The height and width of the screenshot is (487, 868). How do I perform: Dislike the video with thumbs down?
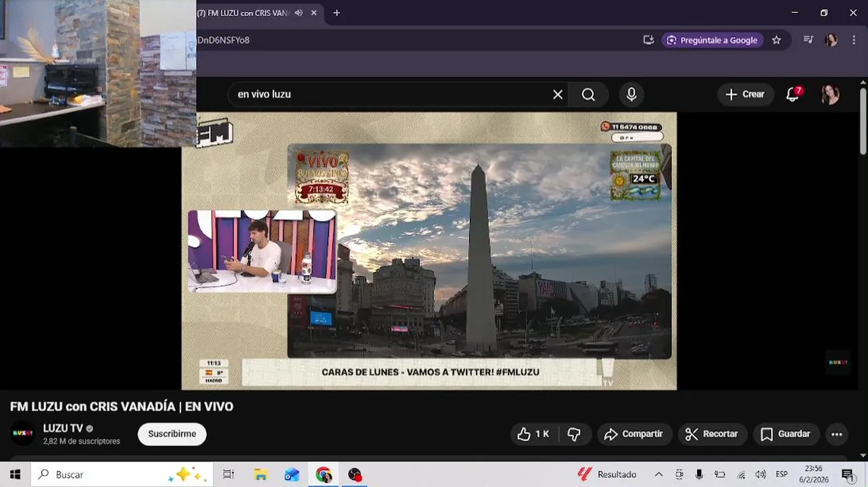[574, 434]
